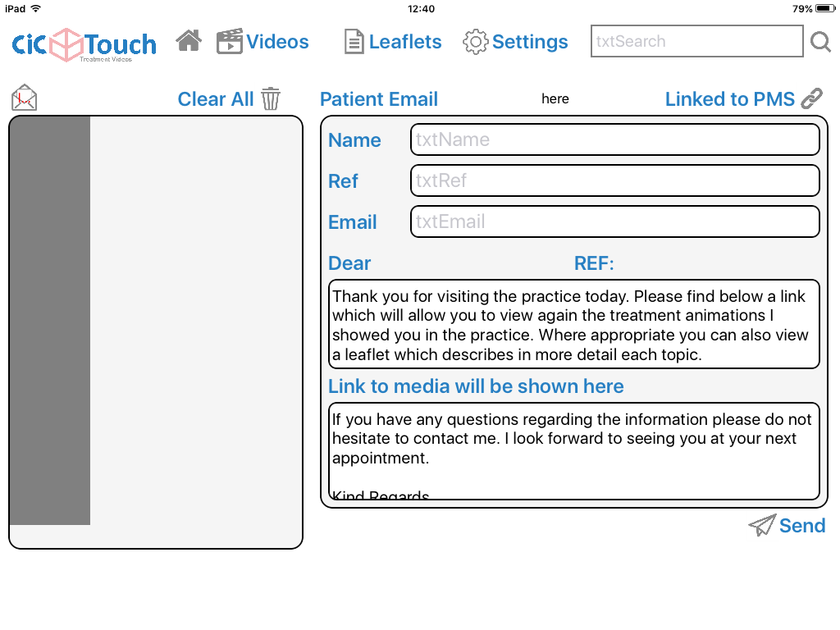Tap the REF: label
The width and height of the screenshot is (840, 630).
(x=594, y=263)
